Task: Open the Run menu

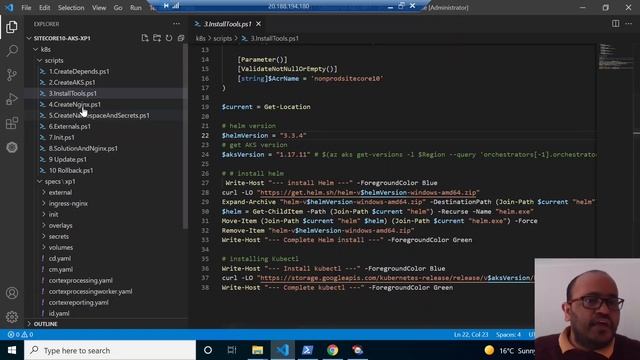Action: pos(136,8)
